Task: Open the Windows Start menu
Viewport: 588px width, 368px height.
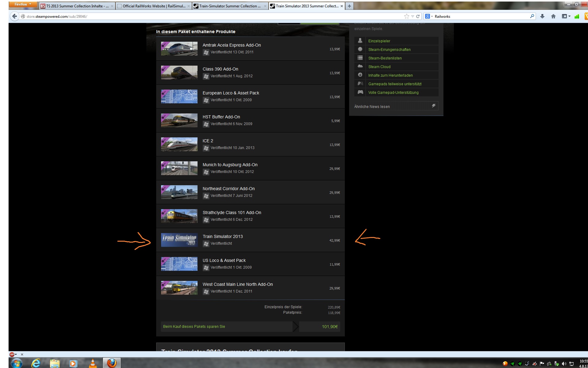Action: point(17,363)
